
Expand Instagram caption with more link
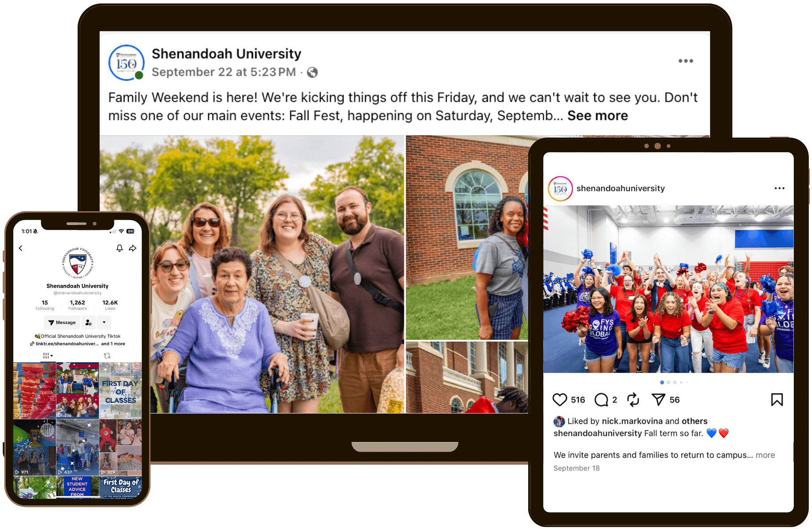(765, 455)
